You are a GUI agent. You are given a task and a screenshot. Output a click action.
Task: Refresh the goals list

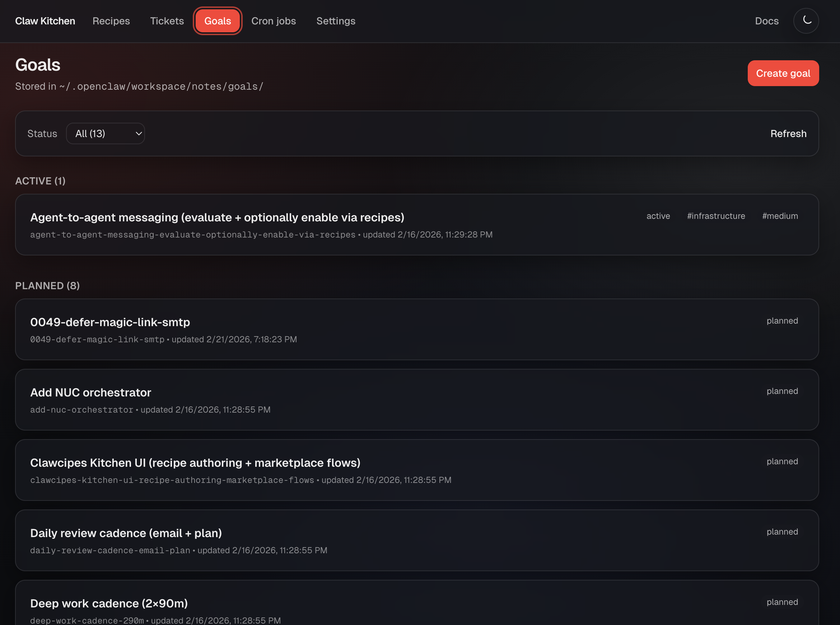(788, 133)
